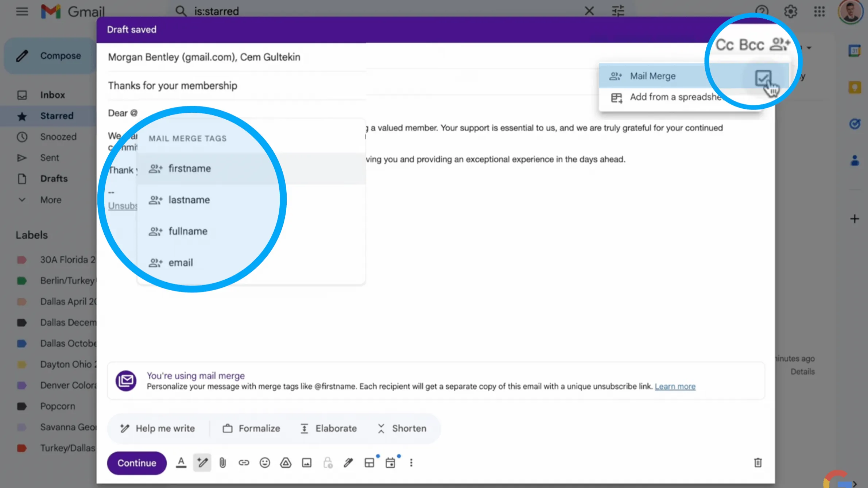
Task: Select the firstname merge tag
Action: click(190, 168)
